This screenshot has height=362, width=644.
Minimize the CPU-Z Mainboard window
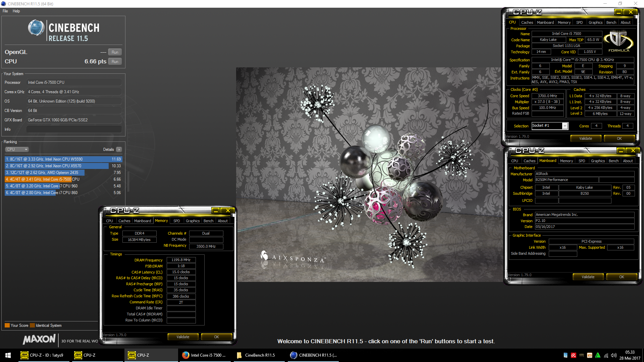[x=621, y=150]
